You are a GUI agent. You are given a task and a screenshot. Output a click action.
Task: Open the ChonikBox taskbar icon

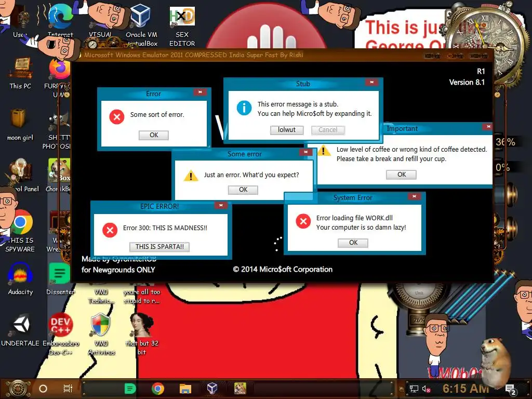[x=240, y=389]
